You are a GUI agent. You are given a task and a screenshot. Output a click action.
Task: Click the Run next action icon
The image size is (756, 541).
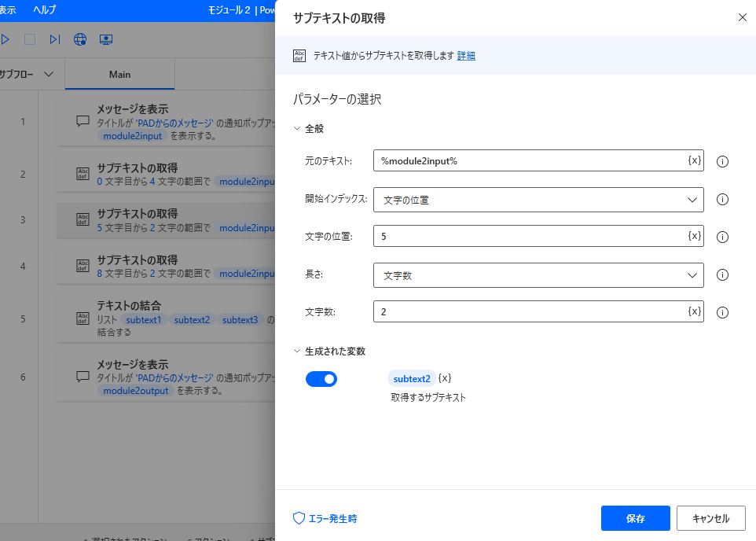pyautogui.click(x=55, y=39)
